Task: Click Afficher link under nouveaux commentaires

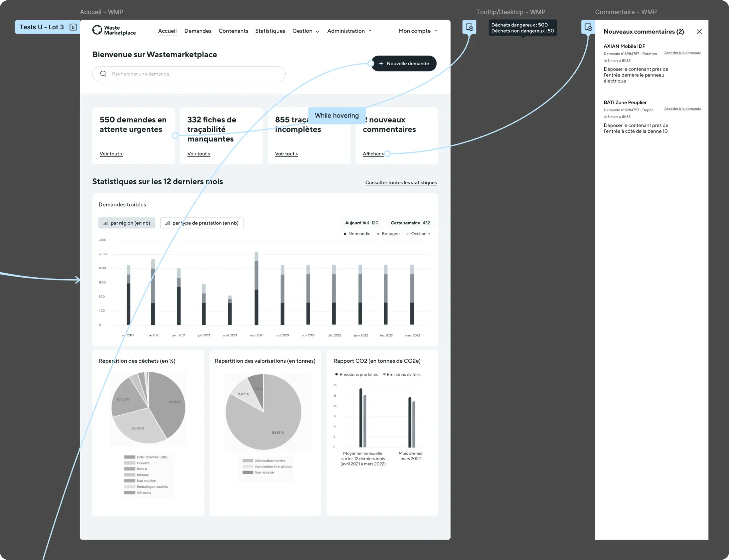Action: 373,154
